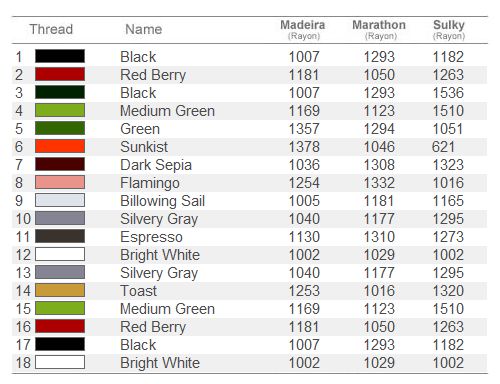Select the Dark Sepia swatch in row 7
The width and height of the screenshot is (500, 384).
[x=60, y=164]
